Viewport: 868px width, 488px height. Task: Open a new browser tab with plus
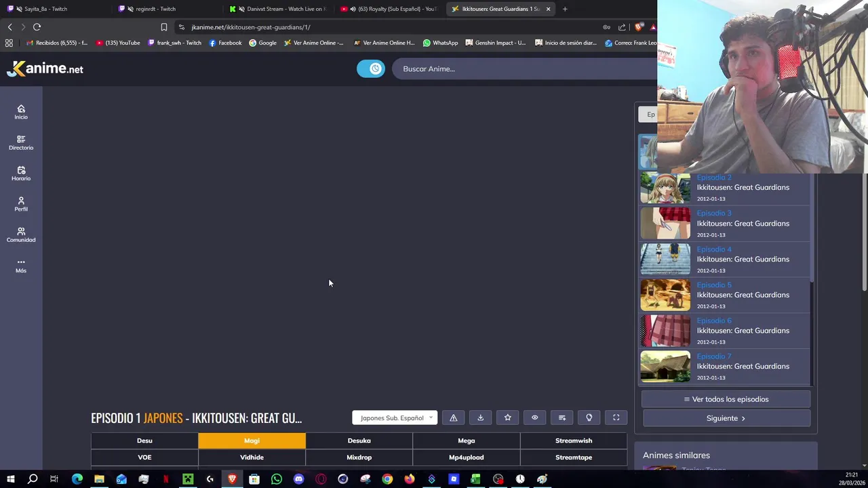coord(564,9)
